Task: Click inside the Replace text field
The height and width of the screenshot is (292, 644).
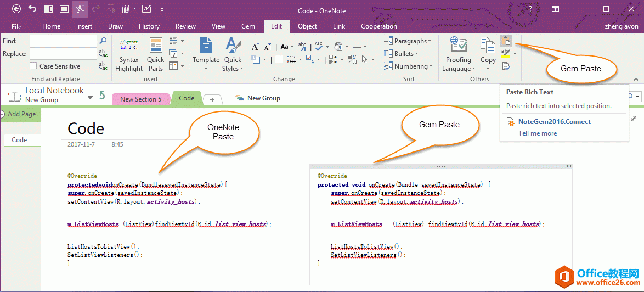Action: point(63,54)
